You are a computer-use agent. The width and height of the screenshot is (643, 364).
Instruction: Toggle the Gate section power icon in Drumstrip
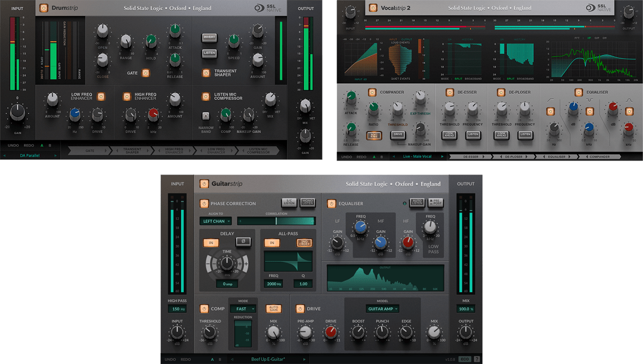(x=145, y=73)
